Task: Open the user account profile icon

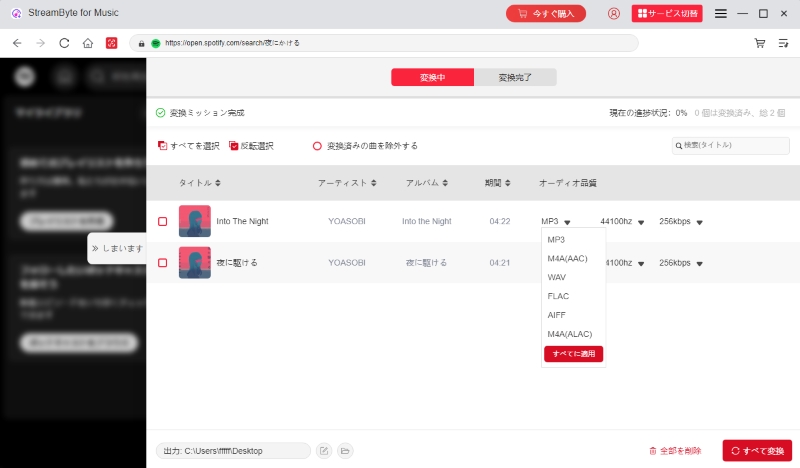Action: click(x=614, y=14)
